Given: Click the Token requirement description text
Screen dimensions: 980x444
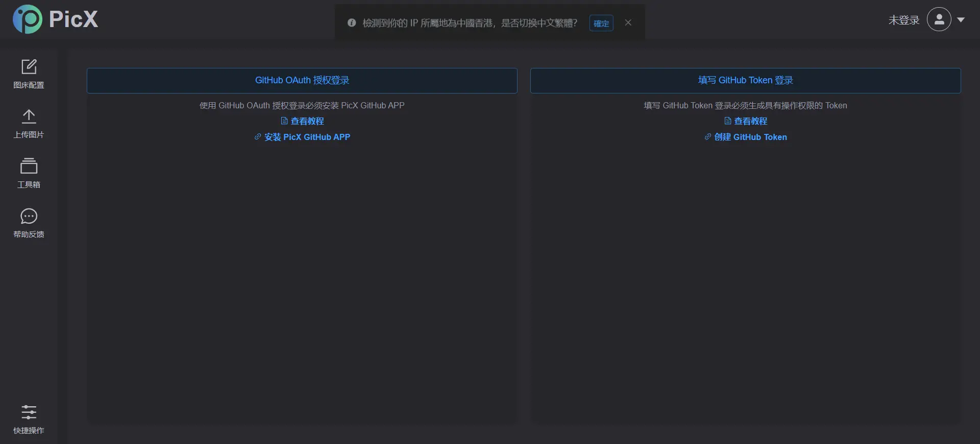Looking at the screenshot, I should [746, 105].
